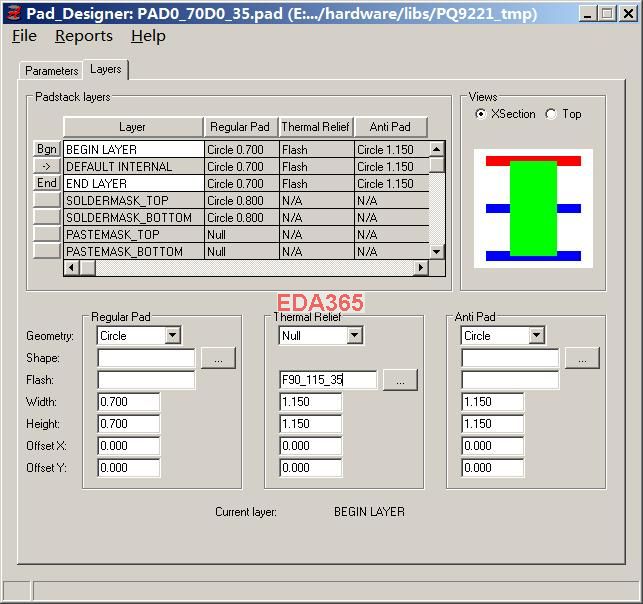Click the Anti Pad Flash field
The width and height of the screenshot is (643, 604).
tap(510, 380)
